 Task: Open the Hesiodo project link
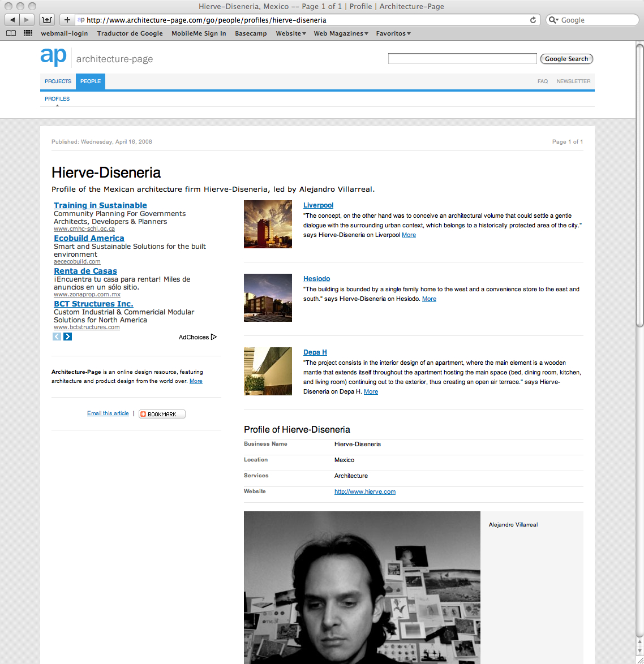316,279
